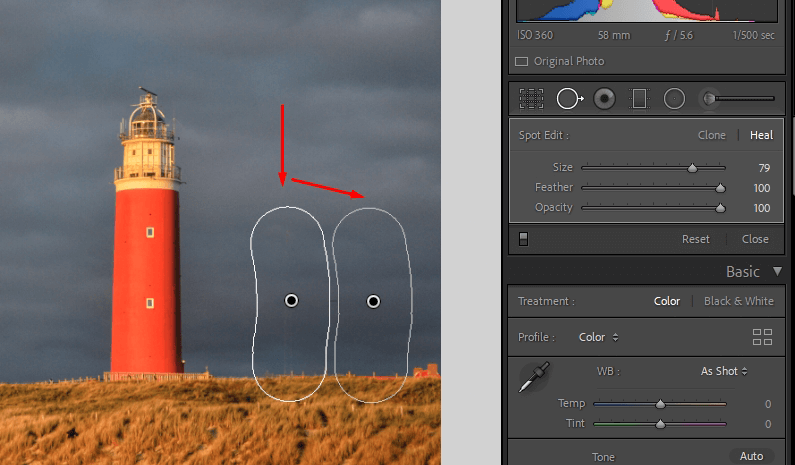Switch Spot Edit mode to Clone
The height and width of the screenshot is (465, 795).
(712, 135)
